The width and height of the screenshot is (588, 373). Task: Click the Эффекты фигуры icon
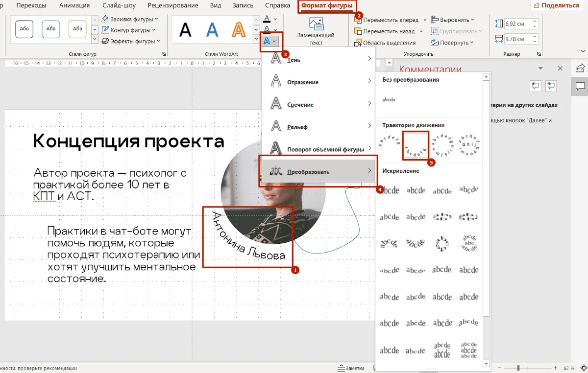click(x=105, y=42)
